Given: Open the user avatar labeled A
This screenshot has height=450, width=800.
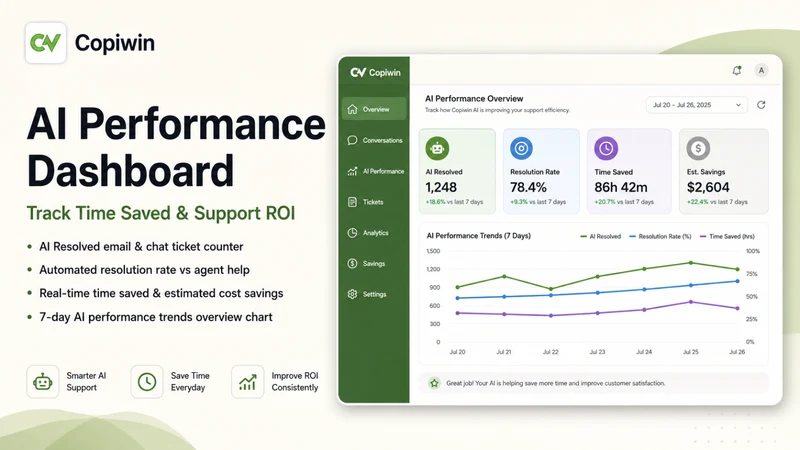Looking at the screenshot, I should (761, 70).
